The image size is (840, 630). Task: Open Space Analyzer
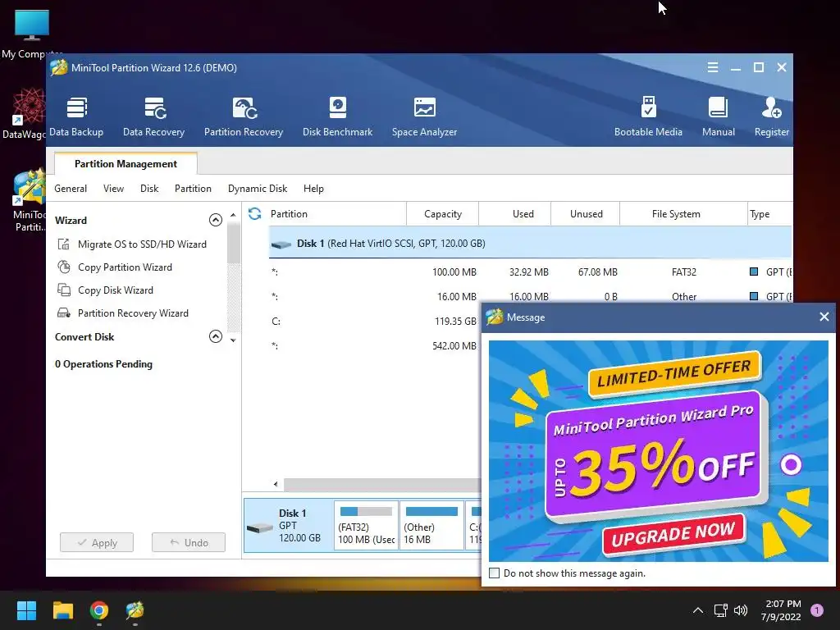(x=424, y=116)
